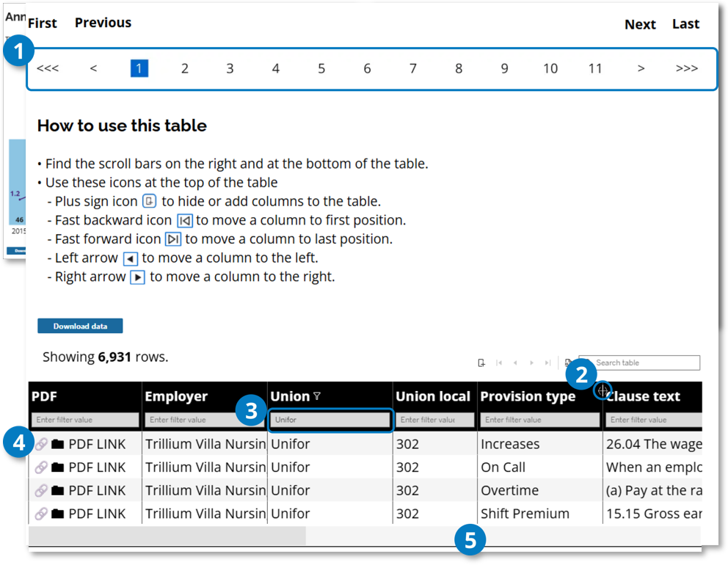Click the Union filter field containing Unifor
The image size is (728, 565).
point(330,420)
